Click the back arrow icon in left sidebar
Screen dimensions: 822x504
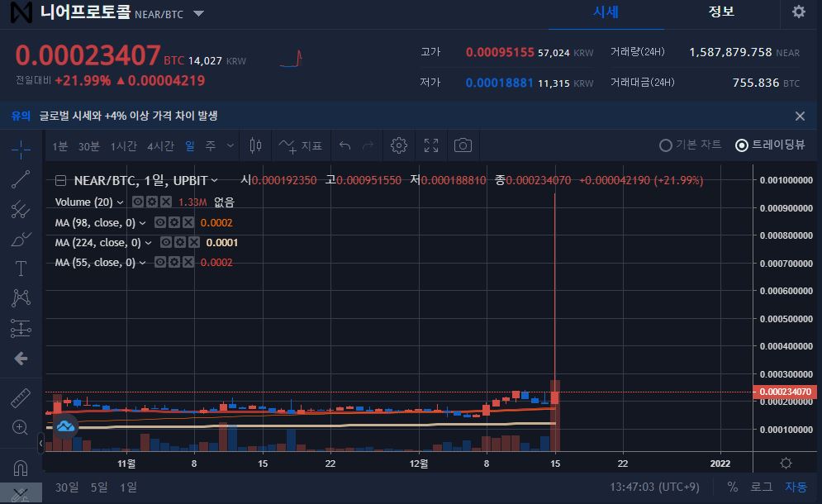coord(21,359)
